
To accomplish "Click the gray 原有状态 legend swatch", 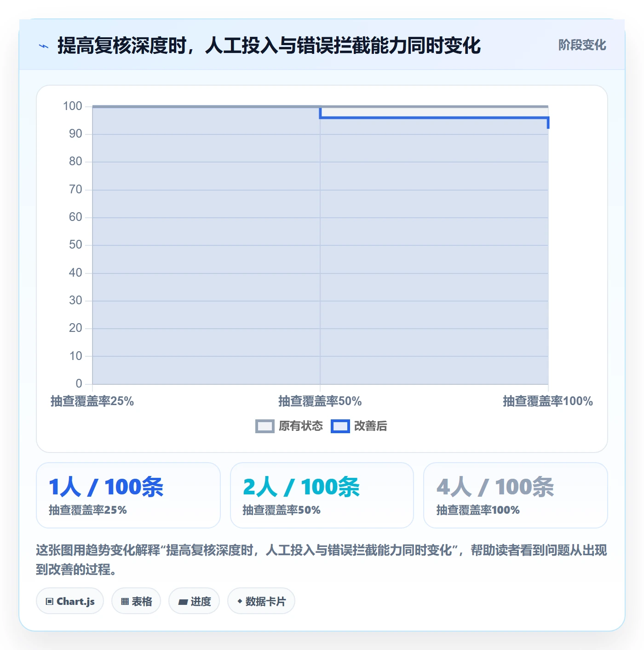I will pos(265,426).
